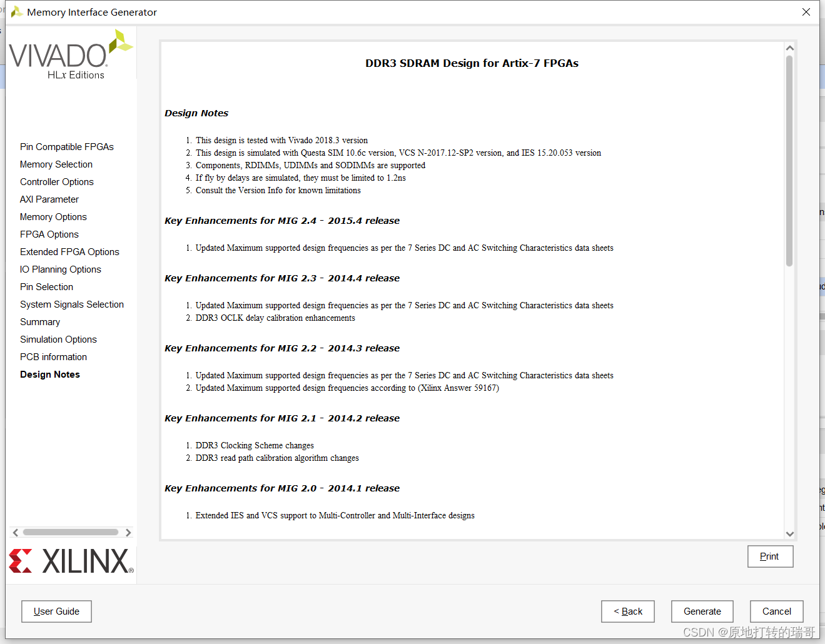Viewport: 825px width, 644px height.
Task: Click the sidebar horizontal scrollbar thumb
Action: [71, 533]
